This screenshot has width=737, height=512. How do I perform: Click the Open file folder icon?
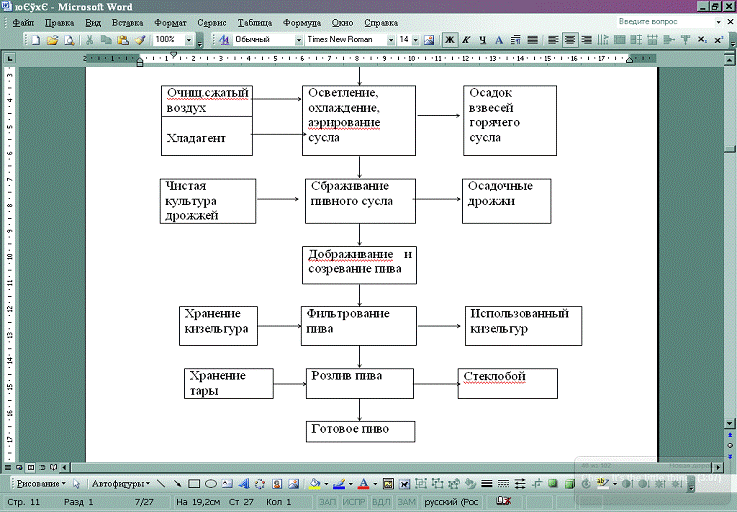[54, 40]
